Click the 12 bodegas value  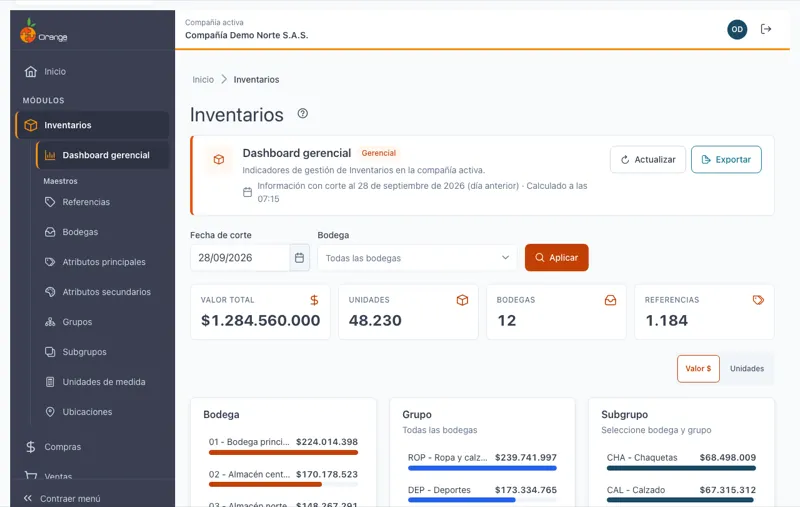pos(507,320)
